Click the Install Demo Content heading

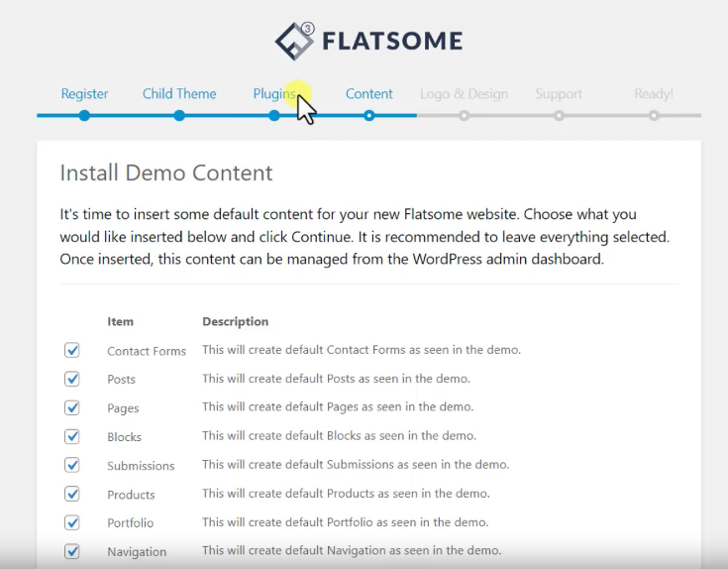point(166,173)
